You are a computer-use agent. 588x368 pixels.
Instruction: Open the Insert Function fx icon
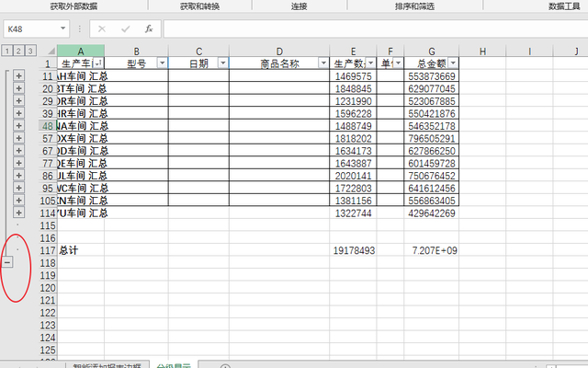[x=149, y=29]
